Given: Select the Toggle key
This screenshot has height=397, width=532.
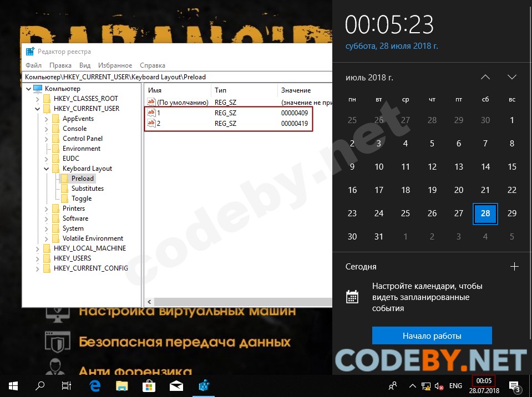Looking at the screenshot, I should pyautogui.click(x=82, y=198).
